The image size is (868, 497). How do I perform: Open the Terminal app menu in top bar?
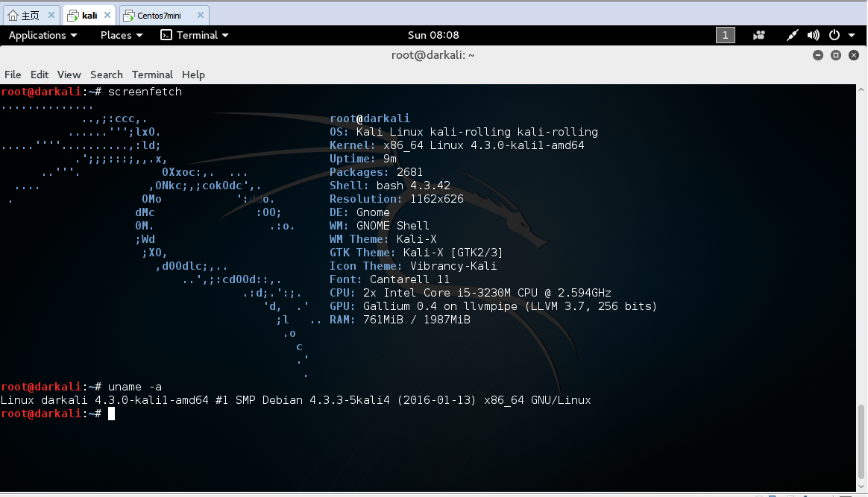tap(195, 35)
